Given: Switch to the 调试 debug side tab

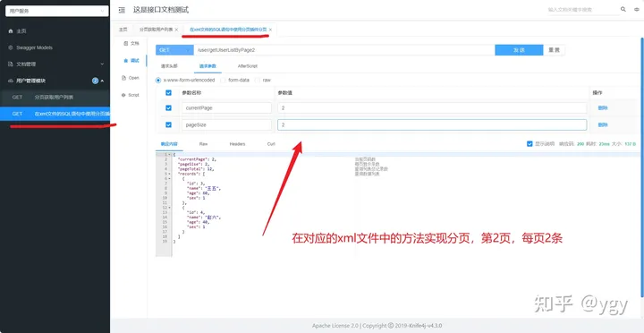Looking at the screenshot, I should pos(131,61).
